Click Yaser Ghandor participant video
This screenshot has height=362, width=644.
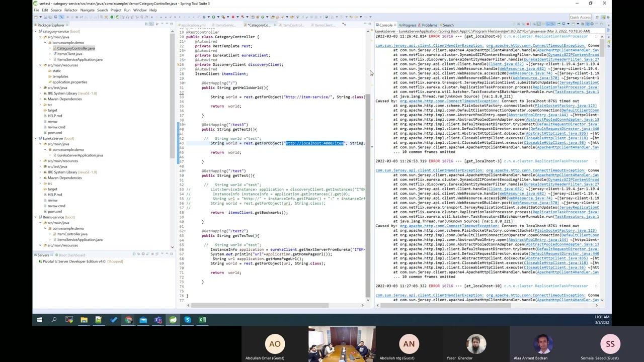coord(476,344)
